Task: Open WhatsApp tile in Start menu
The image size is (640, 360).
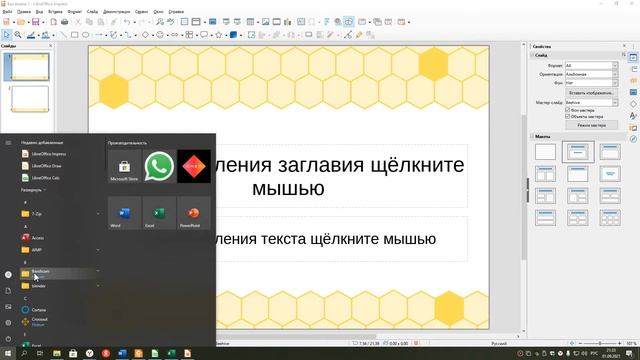Action: coord(159,166)
